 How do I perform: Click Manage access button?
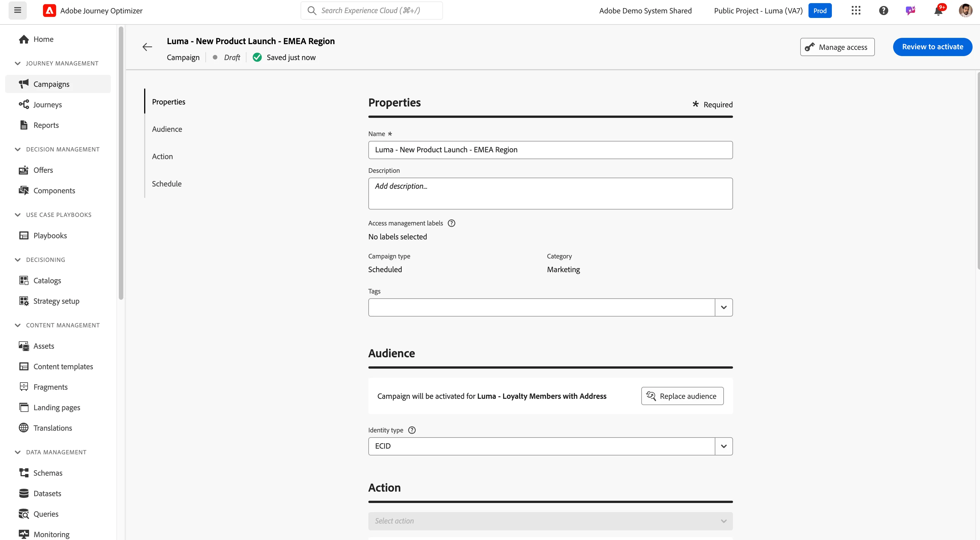[837, 47]
